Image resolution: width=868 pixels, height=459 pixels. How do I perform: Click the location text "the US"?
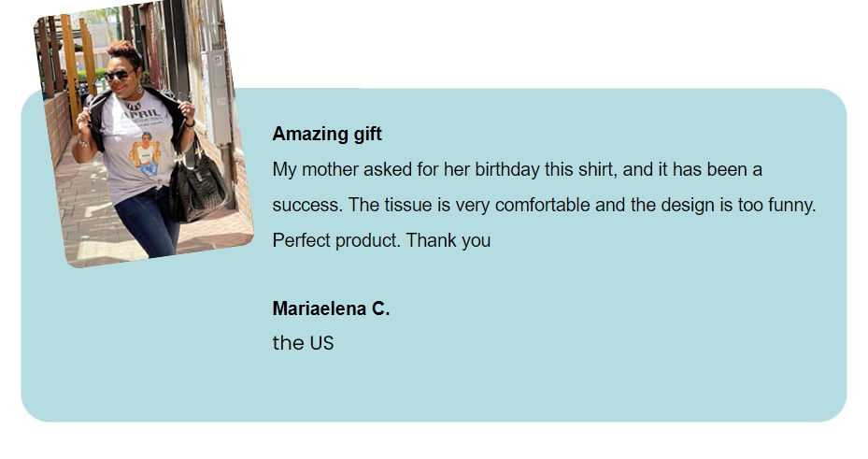303,343
